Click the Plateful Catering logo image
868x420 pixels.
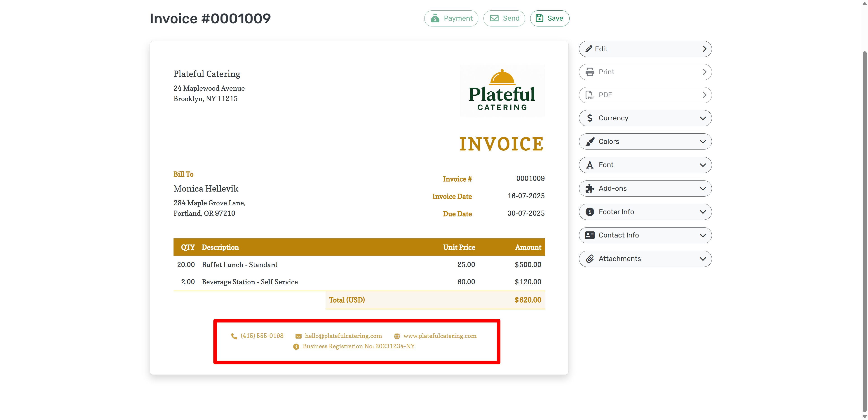pyautogui.click(x=502, y=90)
